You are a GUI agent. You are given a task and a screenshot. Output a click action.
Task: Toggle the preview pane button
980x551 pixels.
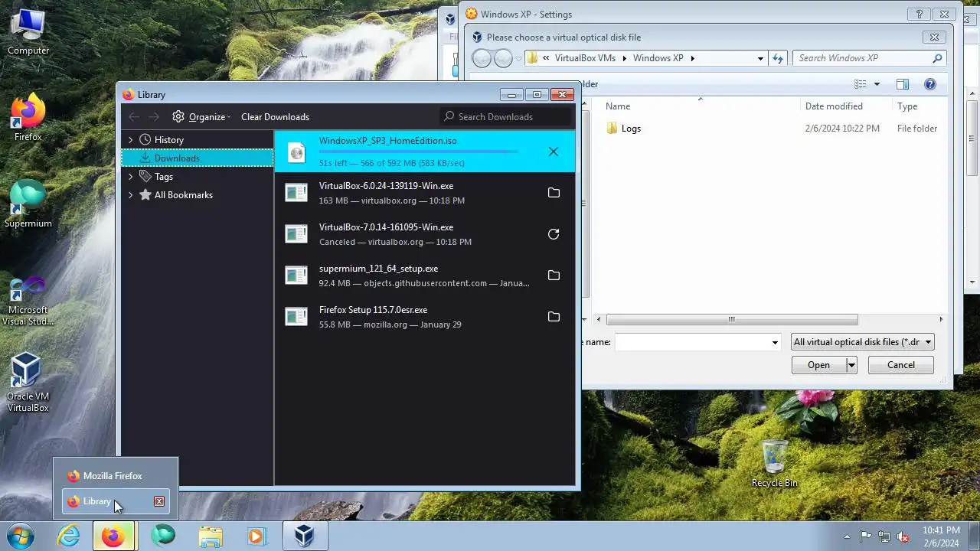[x=903, y=84]
